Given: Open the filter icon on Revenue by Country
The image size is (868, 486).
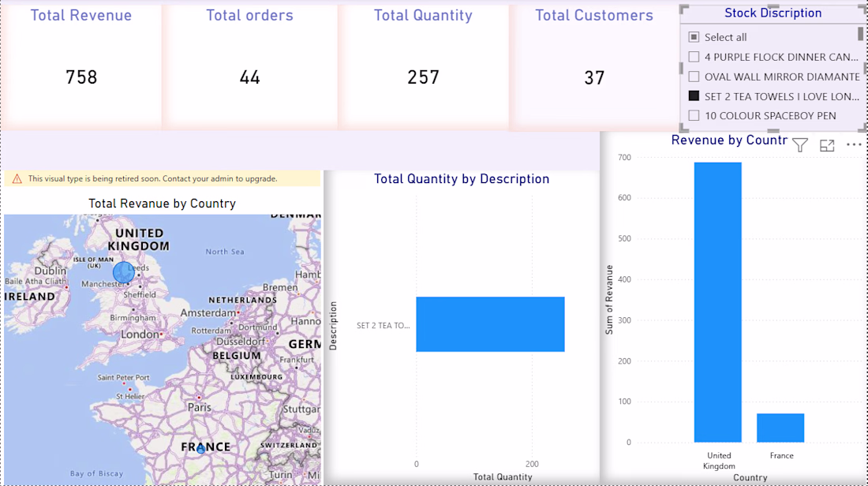Looking at the screenshot, I should 800,145.
